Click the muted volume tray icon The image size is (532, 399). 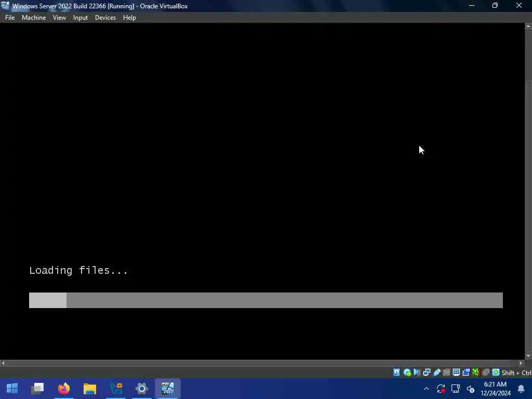[x=470, y=389]
